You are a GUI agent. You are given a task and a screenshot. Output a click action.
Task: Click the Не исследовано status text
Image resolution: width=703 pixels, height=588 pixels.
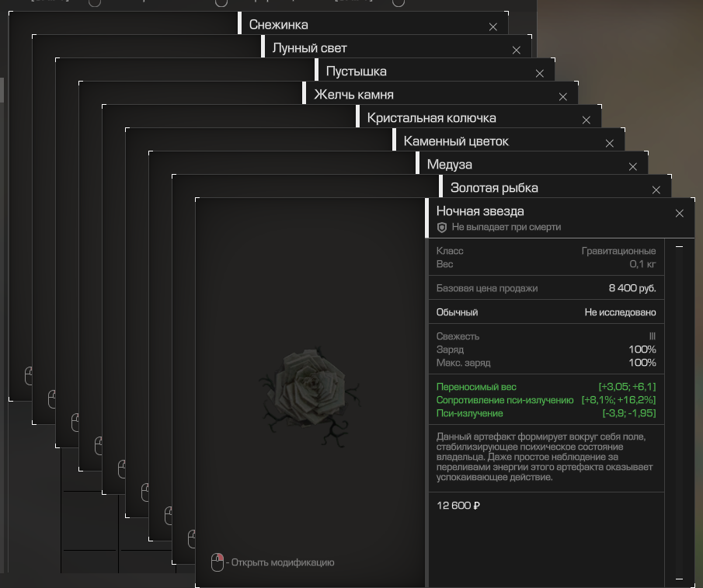pos(620,312)
